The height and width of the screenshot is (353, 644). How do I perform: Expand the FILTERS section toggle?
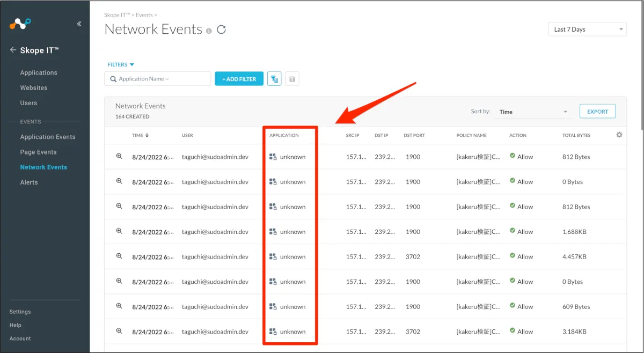121,64
